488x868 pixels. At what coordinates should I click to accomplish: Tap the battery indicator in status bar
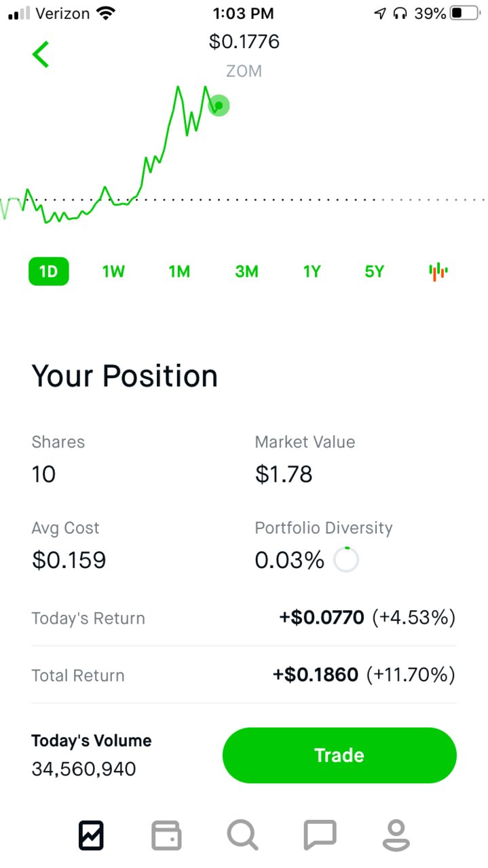coord(464,13)
